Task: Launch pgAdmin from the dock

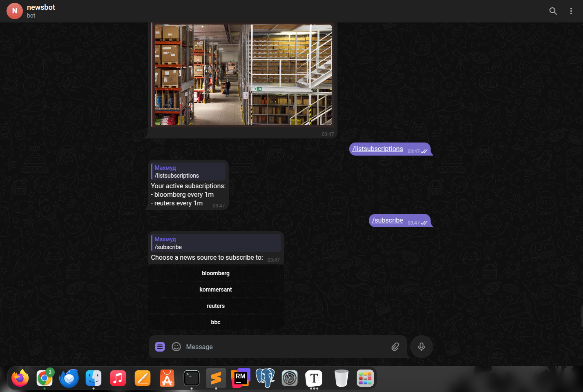Action: (265, 378)
